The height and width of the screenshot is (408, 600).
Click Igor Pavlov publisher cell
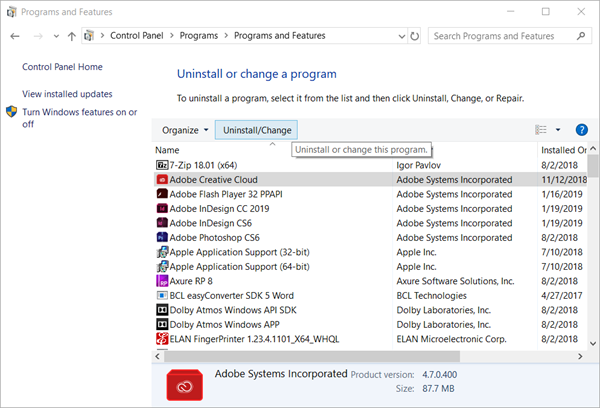click(x=419, y=165)
